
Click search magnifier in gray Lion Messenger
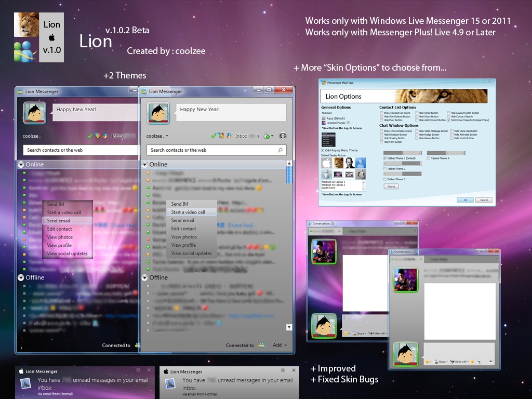point(280,150)
